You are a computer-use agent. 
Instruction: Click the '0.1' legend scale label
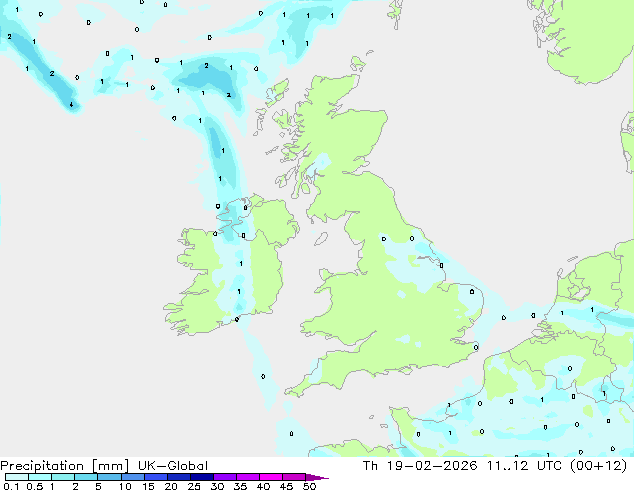[x=11, y=486]
